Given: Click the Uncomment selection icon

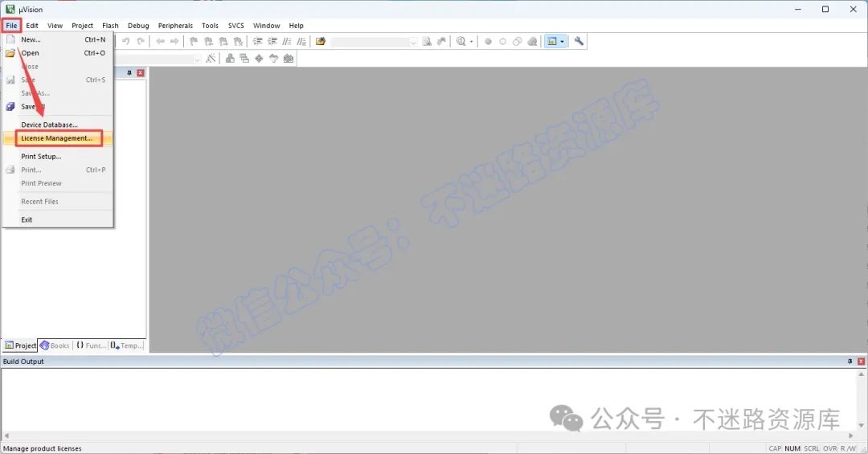Looking at the screenshot, I should pos(301,42).
